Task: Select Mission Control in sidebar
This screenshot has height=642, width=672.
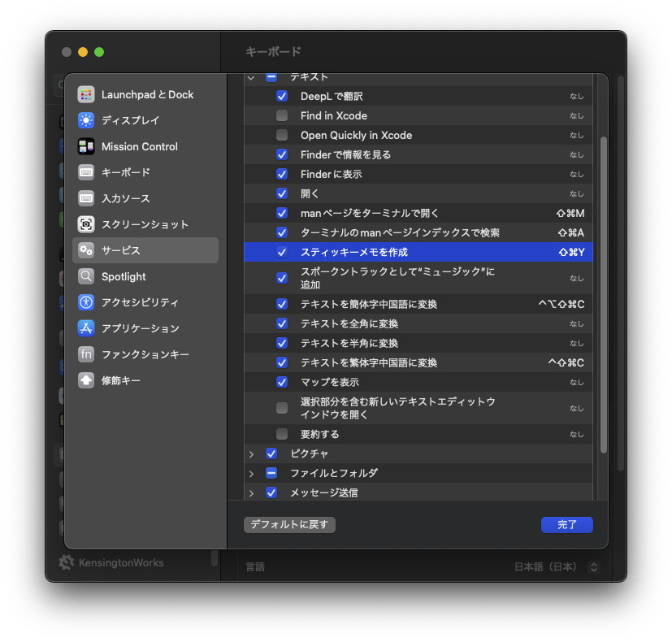Action: tap(145, 146)
